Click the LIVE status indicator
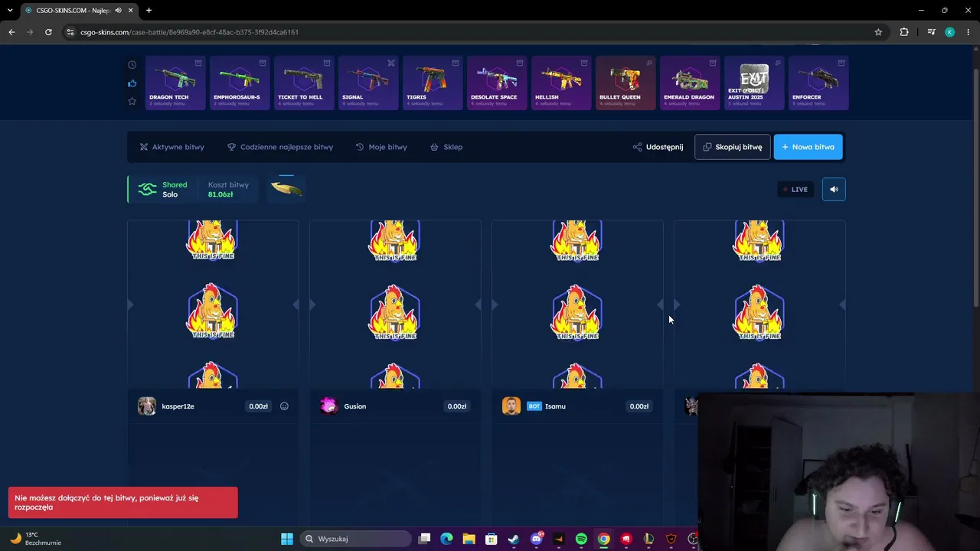 pyautogui.click(x=795, y=189)
